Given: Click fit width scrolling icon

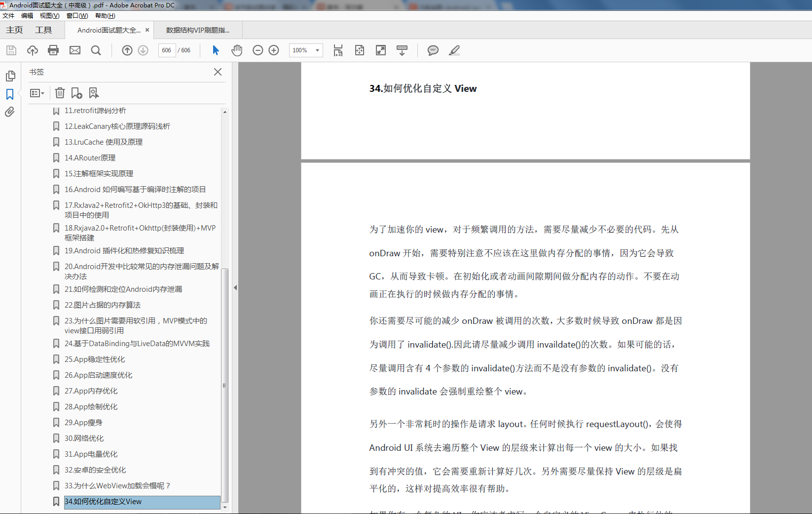Looking at the screenshot, I should [338, 50].
